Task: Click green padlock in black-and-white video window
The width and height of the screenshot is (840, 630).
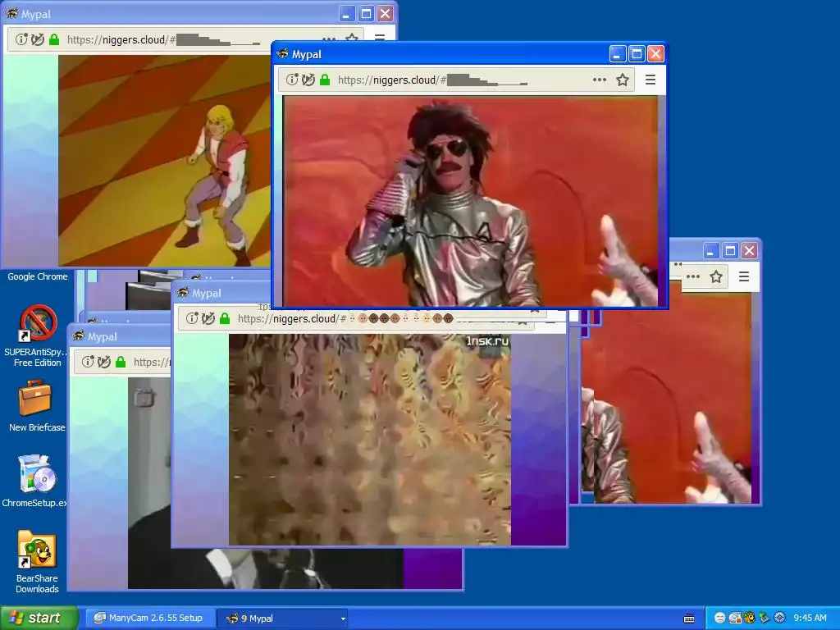Action: [x=121, y=362]
